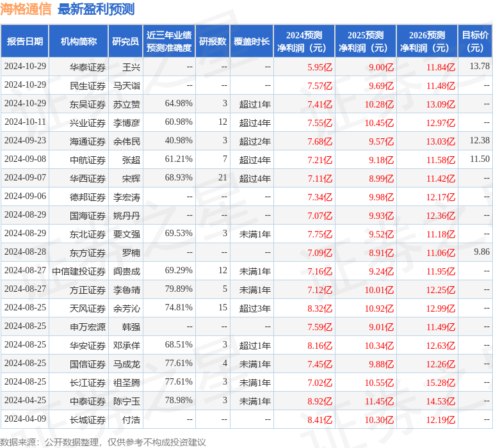The image size is (493, 448).
Task: Click researcher name 罗楠
Action: coord(131,253)
